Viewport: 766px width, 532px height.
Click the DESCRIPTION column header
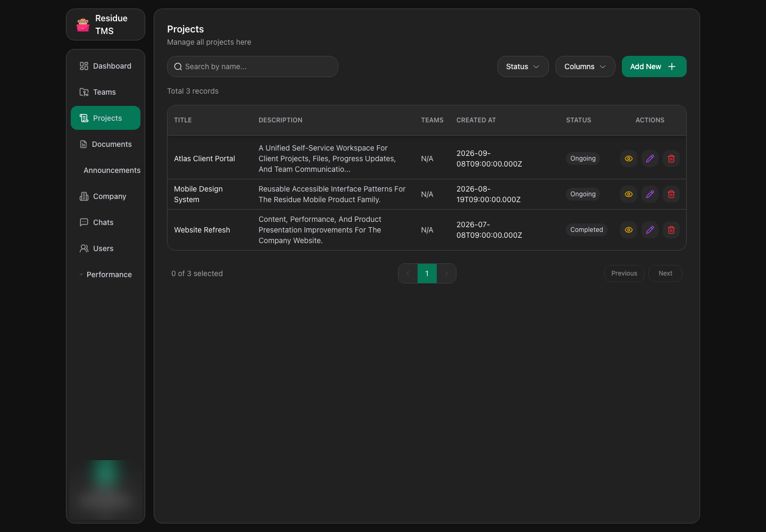(280, 120)
